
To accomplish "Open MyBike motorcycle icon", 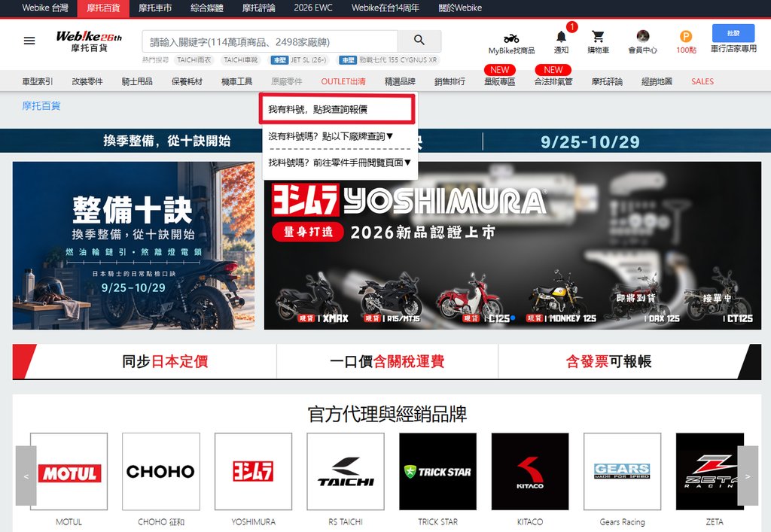I will coord(511,39).
